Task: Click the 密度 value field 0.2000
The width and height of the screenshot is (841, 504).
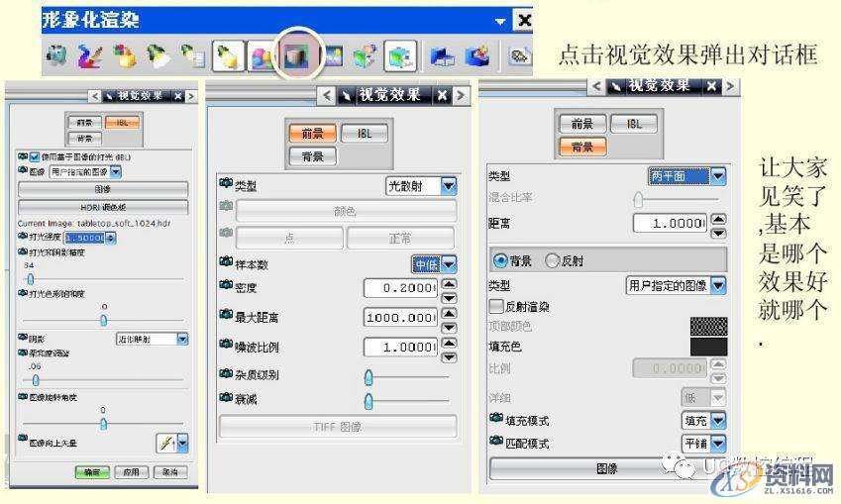Action: (400, 288)
